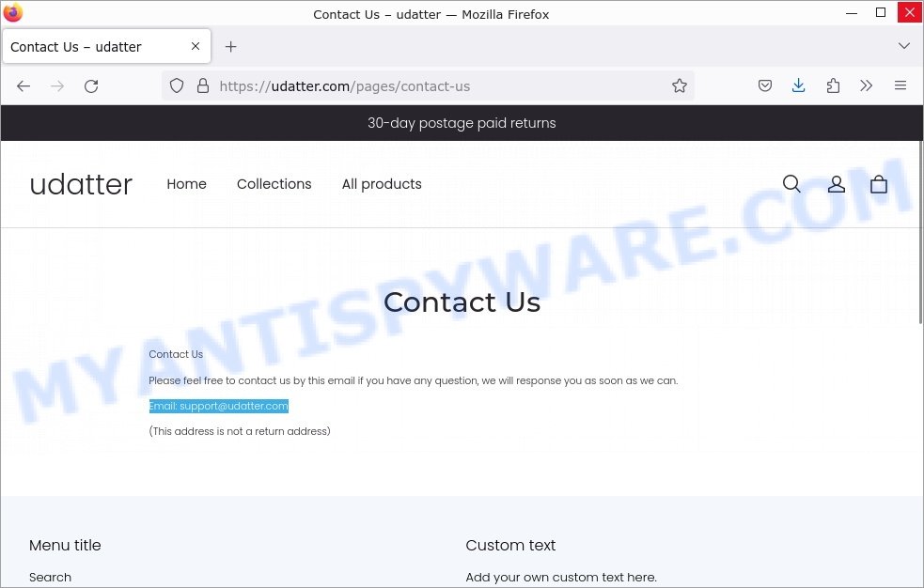
Task: Open the shopping bag cart
Action: point(879,184)
